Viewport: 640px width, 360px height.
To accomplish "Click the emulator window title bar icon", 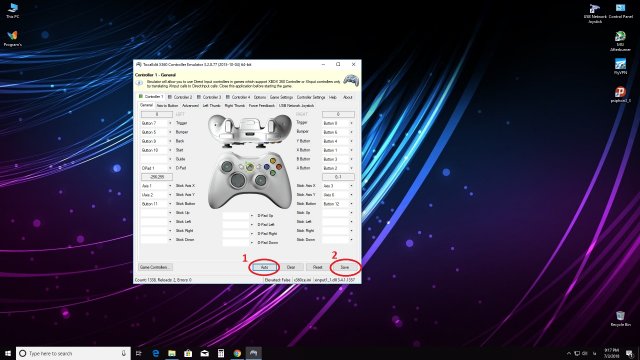I will click(x=139, y=64).
